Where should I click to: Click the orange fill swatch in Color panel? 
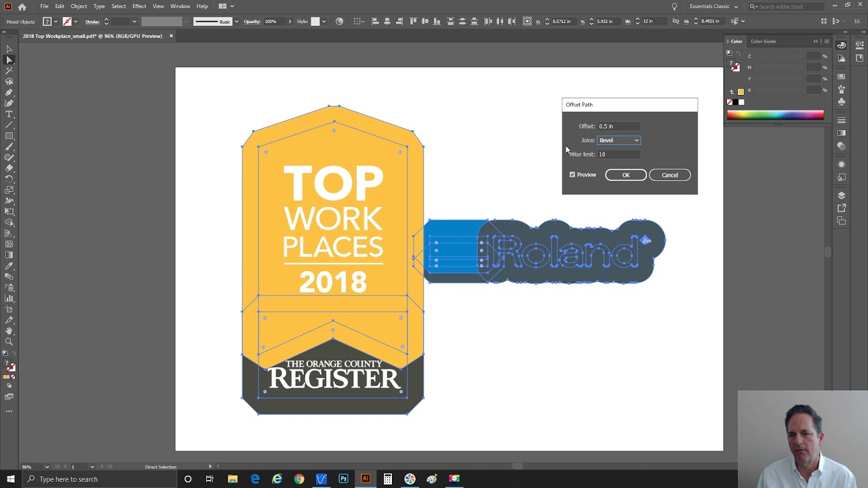coord(741,91)
